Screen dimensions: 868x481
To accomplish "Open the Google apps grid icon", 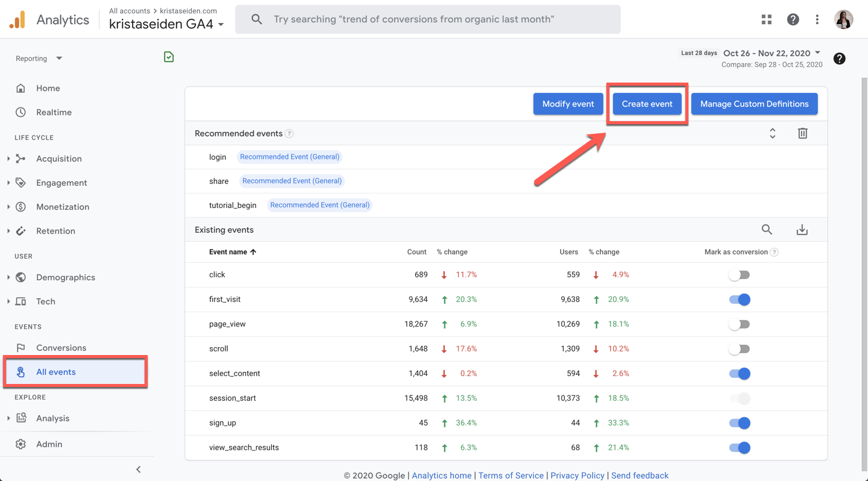I will click(x=766, y=19).
